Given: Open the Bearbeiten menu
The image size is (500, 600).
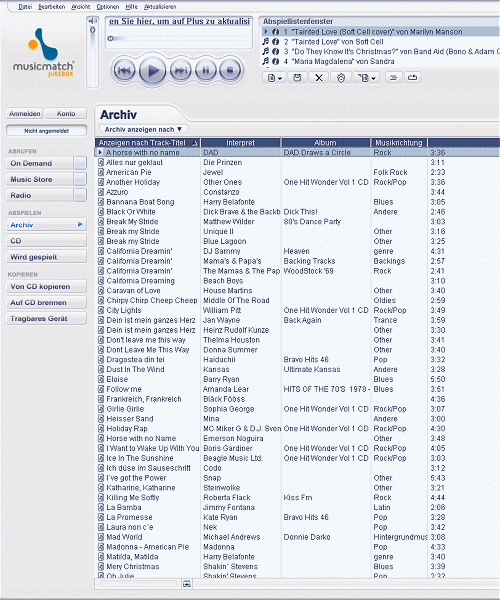Looking at the screenshot, I should (x=52, y=7).
